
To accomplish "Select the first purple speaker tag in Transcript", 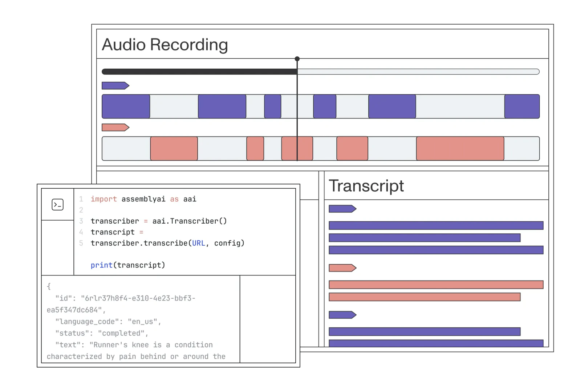I will pos(342,209).
